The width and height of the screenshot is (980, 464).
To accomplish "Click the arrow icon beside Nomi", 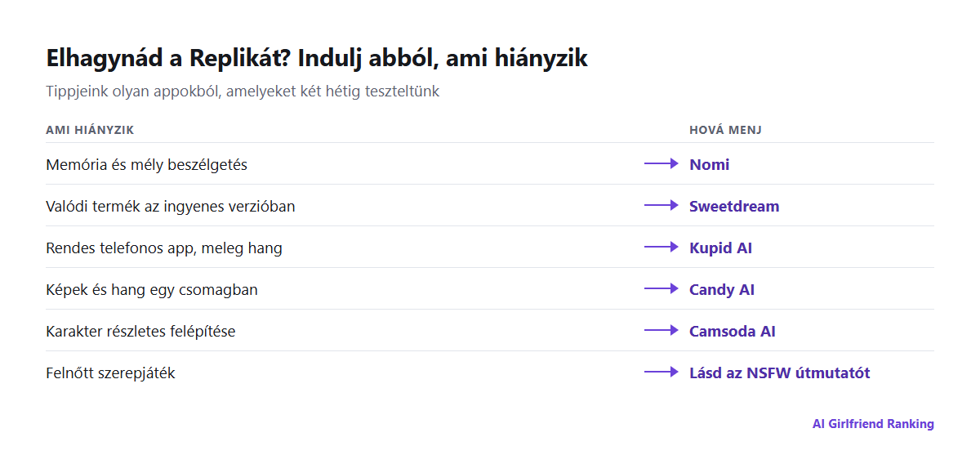I will point(661,163).
